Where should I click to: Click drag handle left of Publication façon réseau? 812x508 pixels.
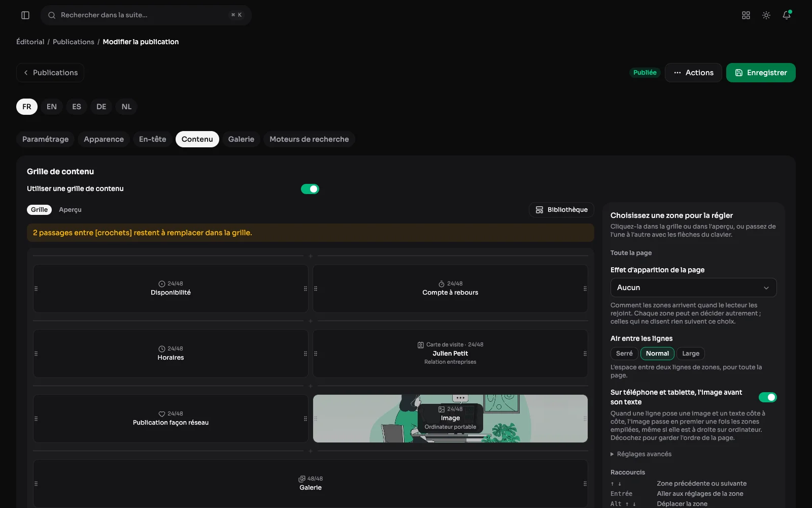36,419
